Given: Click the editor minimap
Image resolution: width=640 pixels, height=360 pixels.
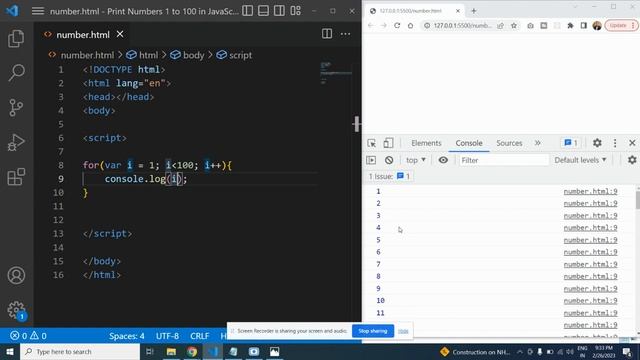Looking at the screenshot, I should [336, 73].
